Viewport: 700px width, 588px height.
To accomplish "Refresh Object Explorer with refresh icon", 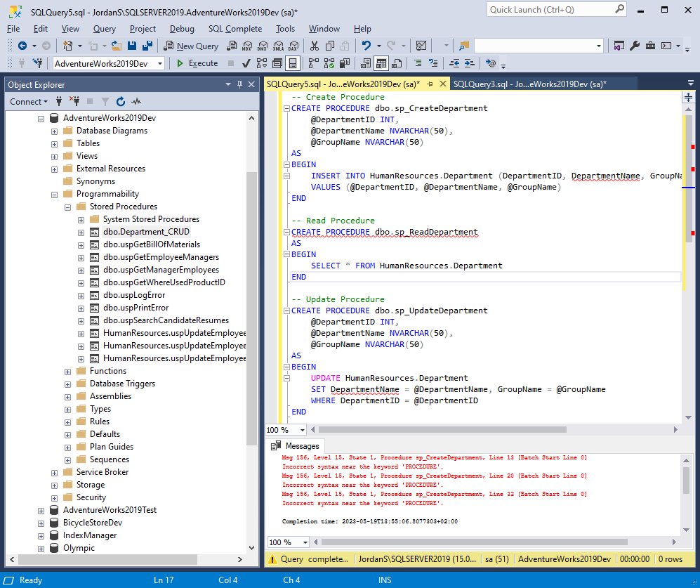I will point(121,101).
